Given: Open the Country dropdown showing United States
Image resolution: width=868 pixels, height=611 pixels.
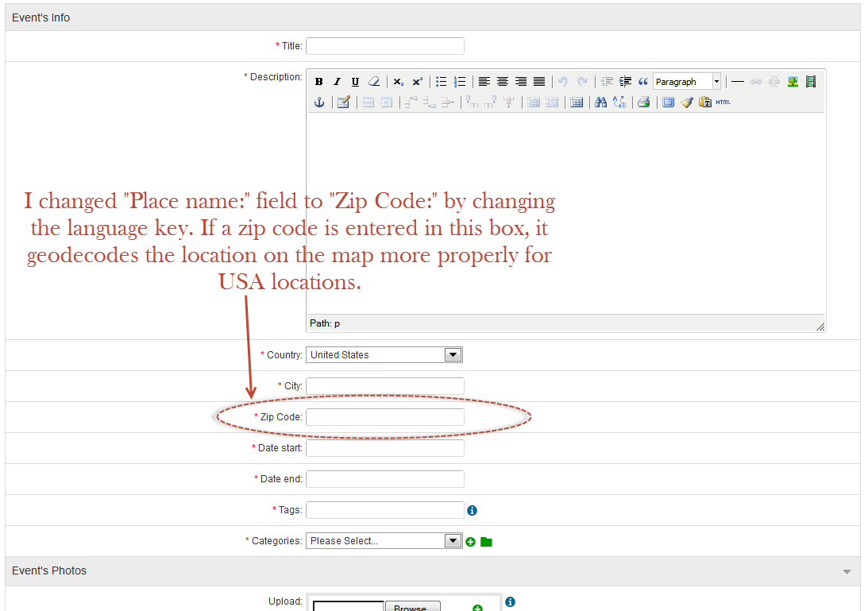Looking at the screenshot, I should click(x=384, y=355).
